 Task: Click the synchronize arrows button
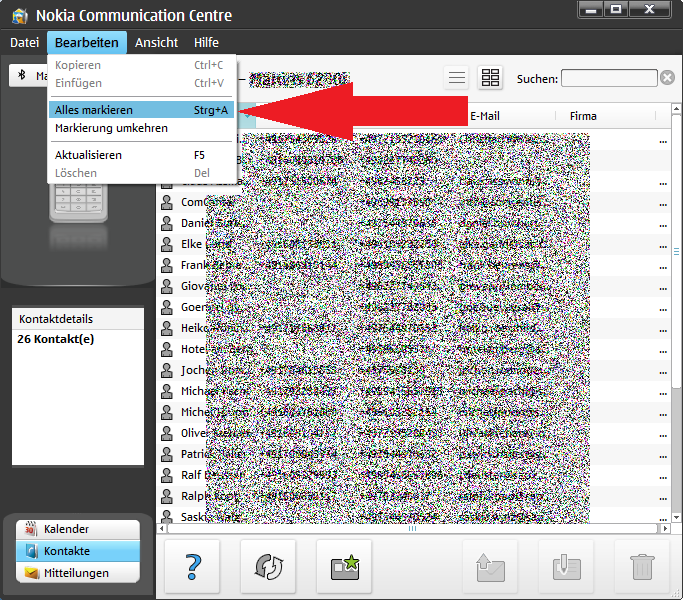(x=268, y=566)
